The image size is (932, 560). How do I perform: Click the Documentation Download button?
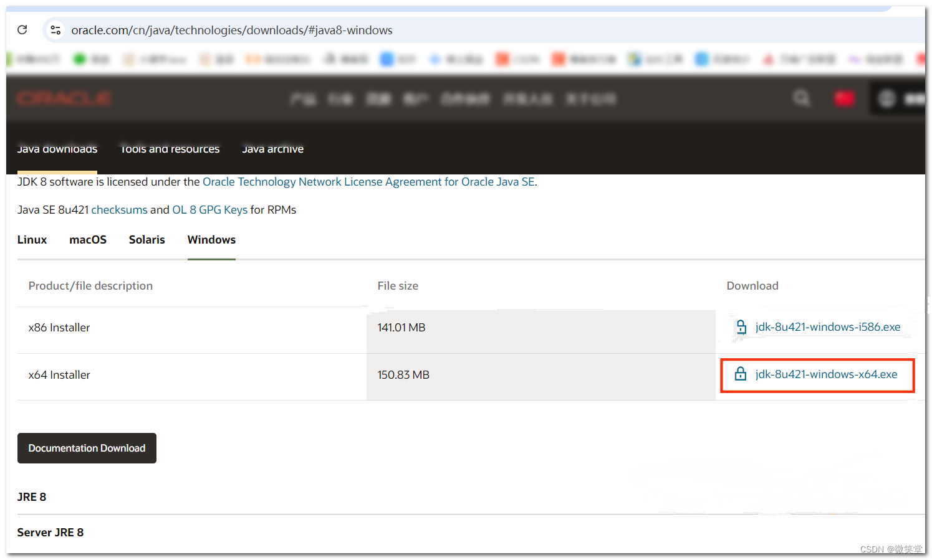[x=87, y=448]
